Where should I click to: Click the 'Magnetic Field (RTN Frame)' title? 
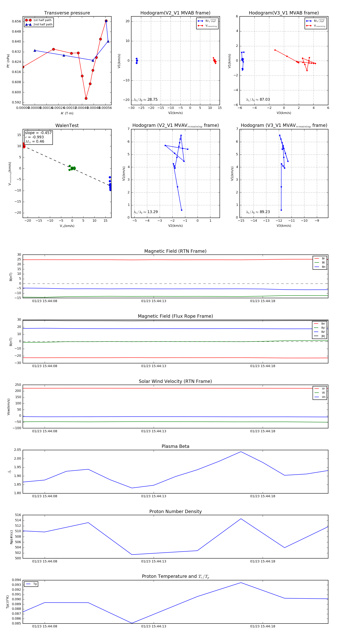point(175,251)
